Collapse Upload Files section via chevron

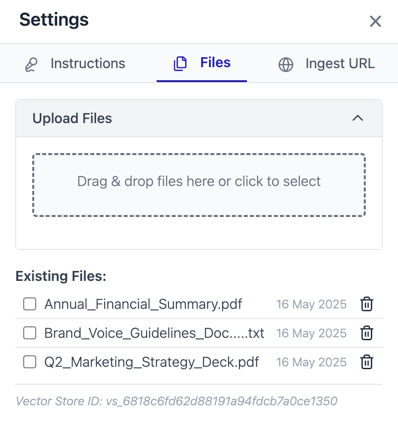tap(358, 118)
